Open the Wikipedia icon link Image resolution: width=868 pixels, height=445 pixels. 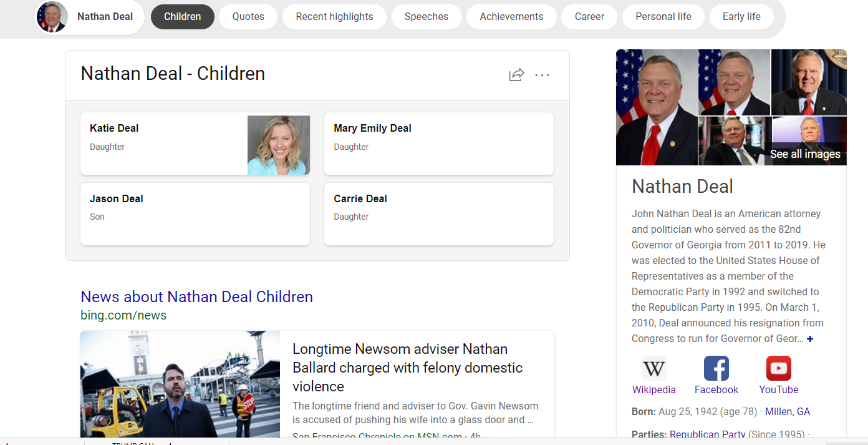653,368
